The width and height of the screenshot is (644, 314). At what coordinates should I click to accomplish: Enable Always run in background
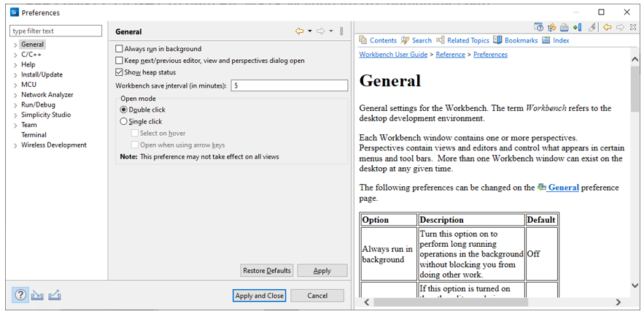[120, 49]
